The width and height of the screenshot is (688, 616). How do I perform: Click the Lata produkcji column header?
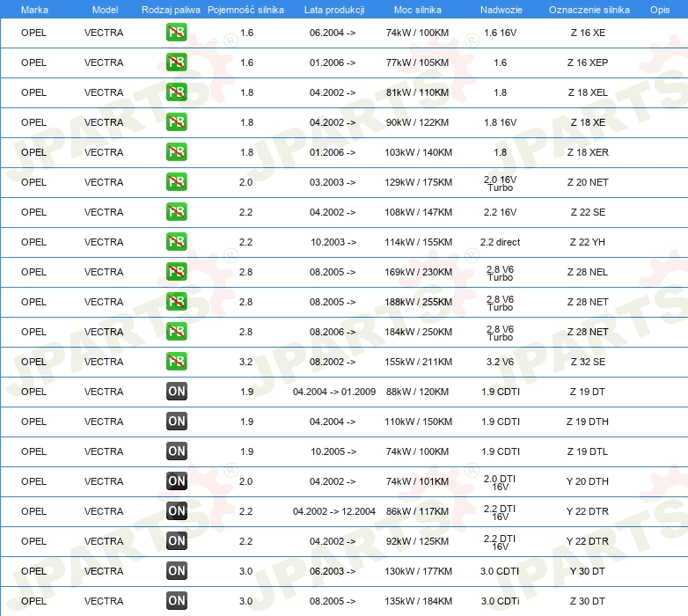pos(334,10)
